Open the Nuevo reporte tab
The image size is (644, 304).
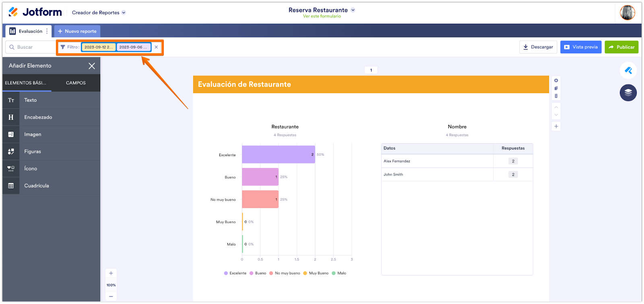pos(77,31)
